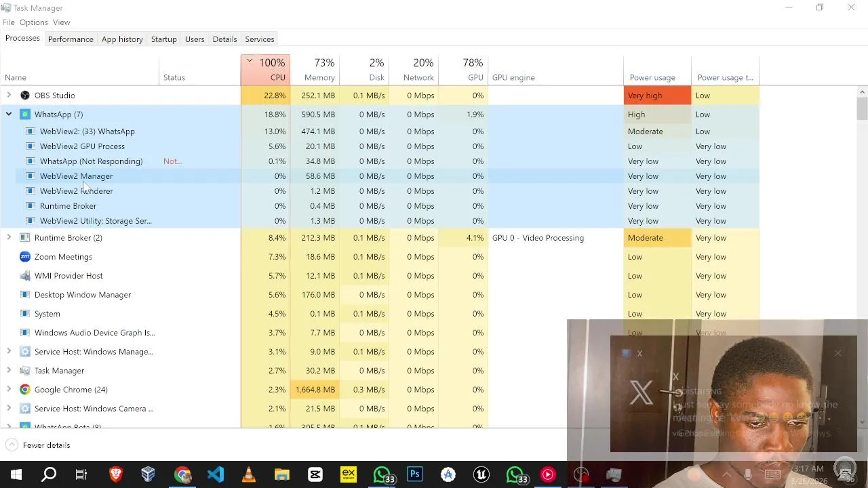This screenshot has height=488, width=868.
Task: Sort processes by the Disk column
Action: coord(364,70)
